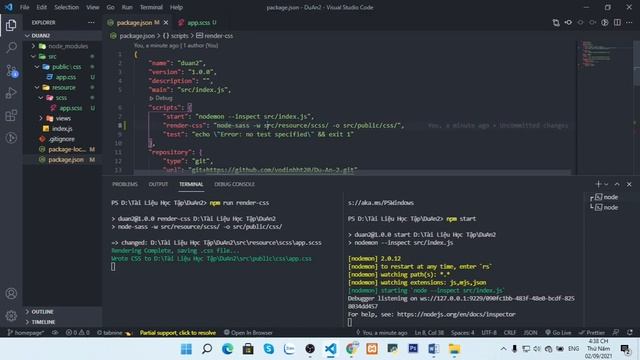
Task: Click the VS Code icon in the Windows taskbar
Action: [331, 349]
